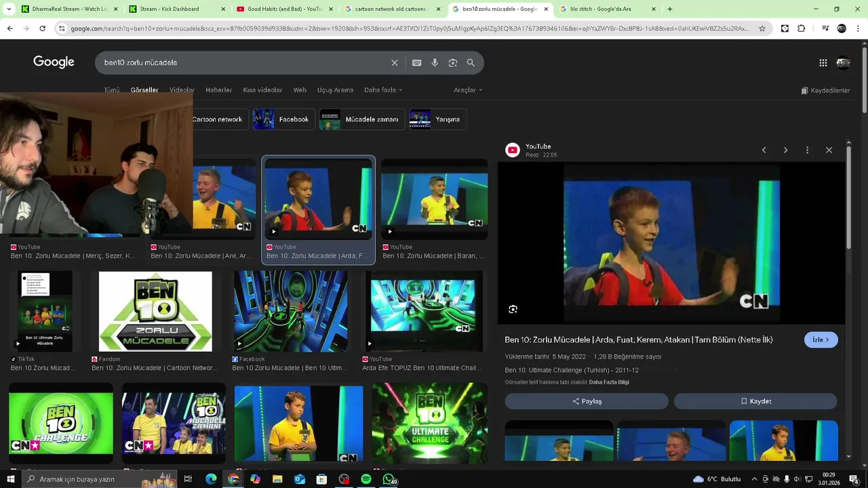Open Microsoft Edge from taskbar
The height and width of the screenshot is (488, 868).
211,479
